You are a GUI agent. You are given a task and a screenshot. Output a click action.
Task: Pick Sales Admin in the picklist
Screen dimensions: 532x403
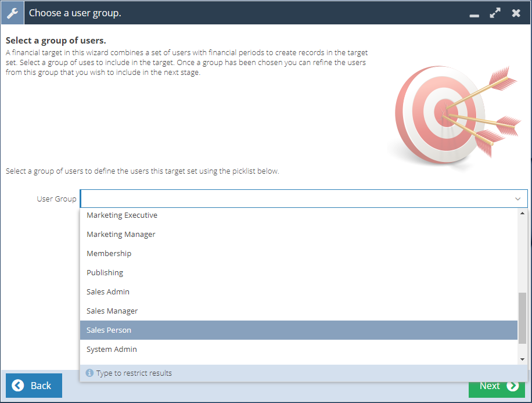pyautogui.click(x=299, y=292)
